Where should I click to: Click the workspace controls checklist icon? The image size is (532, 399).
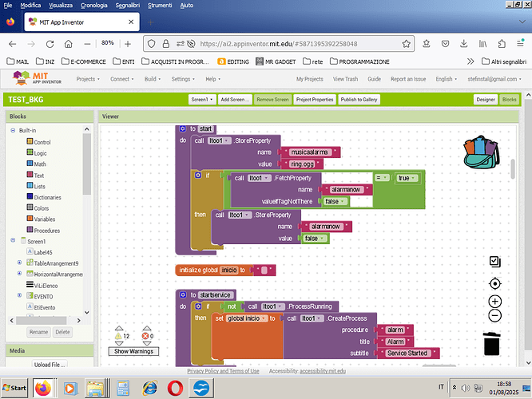pos(494,262)
